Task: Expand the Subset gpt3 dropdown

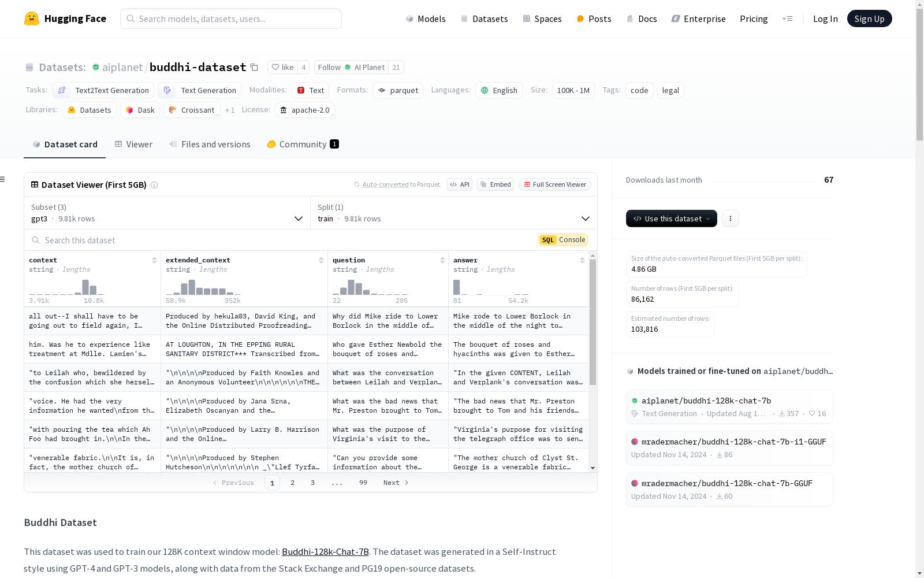Action: (x=167, y=213)
